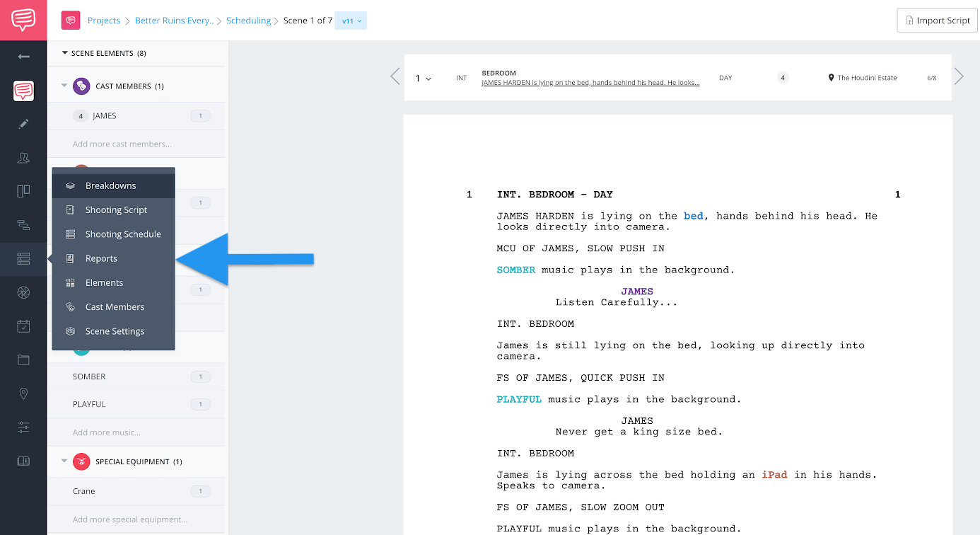Click the purple Cast Members masks icon

(x=81, y=86)
